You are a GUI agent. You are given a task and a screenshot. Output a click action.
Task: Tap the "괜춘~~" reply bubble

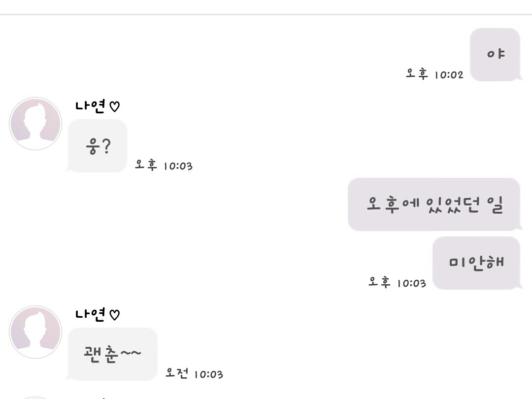click(x=112, y=354)
